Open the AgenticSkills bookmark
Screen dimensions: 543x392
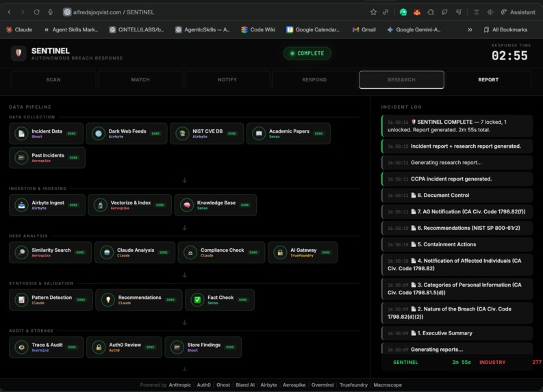[x=203, y=29]
